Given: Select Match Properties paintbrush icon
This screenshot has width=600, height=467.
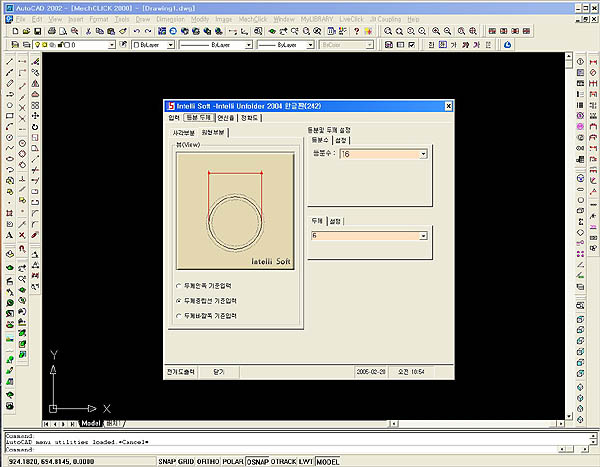Looking at the screenshot, I should pos(122,31).
